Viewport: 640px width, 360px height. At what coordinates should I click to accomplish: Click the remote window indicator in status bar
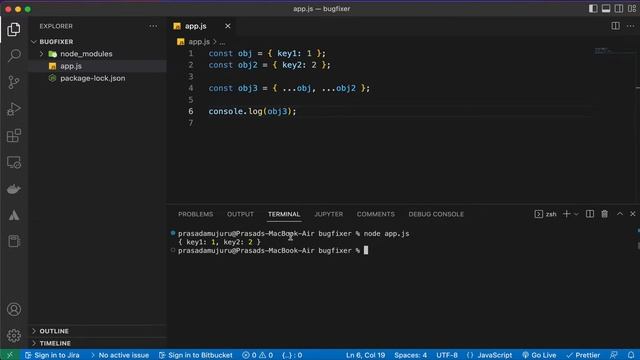point(10,355)
